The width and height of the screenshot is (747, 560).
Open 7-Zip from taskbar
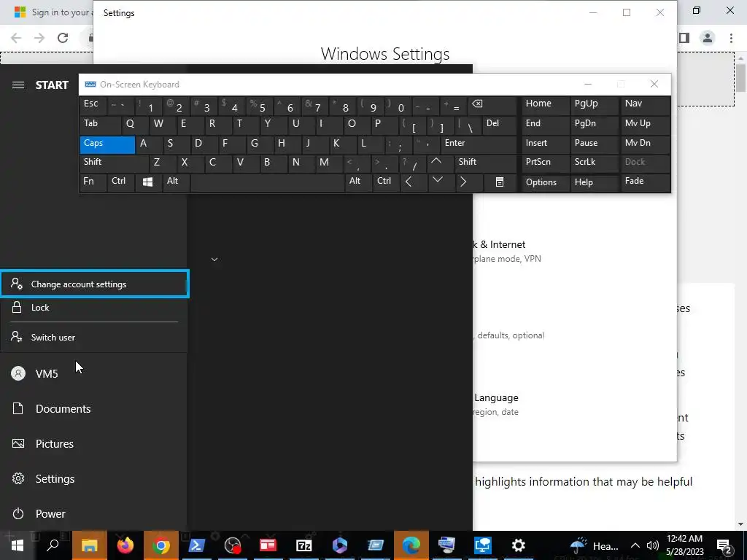[304, 545]
